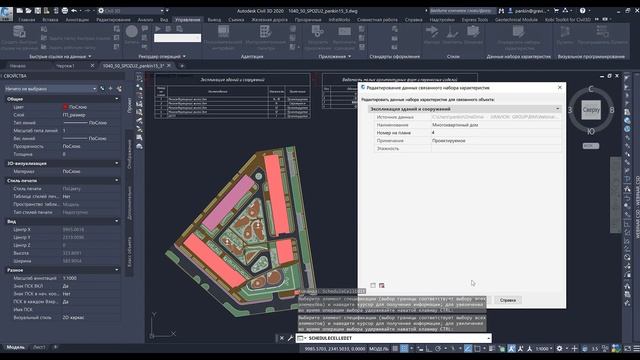Click the Undo arrow in quick access toolbar
The image size is (640, 360).
pos(74,11)
